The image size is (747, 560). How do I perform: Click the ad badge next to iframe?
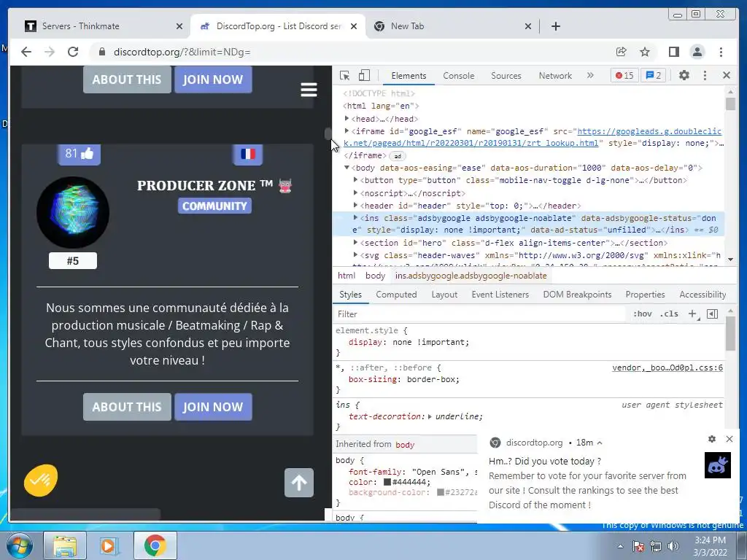[x=398, y=156]
